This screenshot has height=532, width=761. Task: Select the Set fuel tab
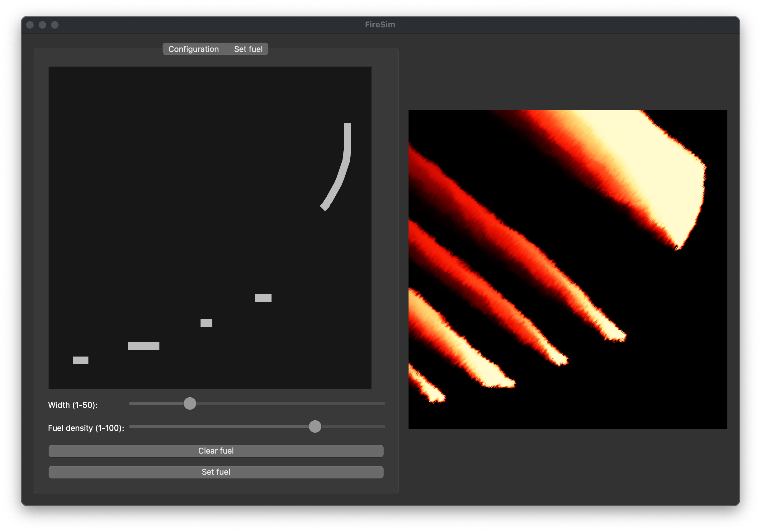(x=248, y=49)
